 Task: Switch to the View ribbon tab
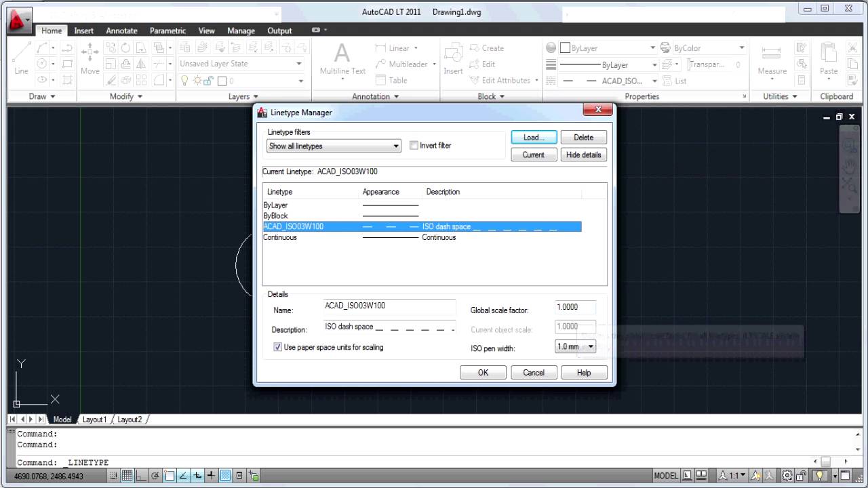pyautogui.click(x=207, y=30)
